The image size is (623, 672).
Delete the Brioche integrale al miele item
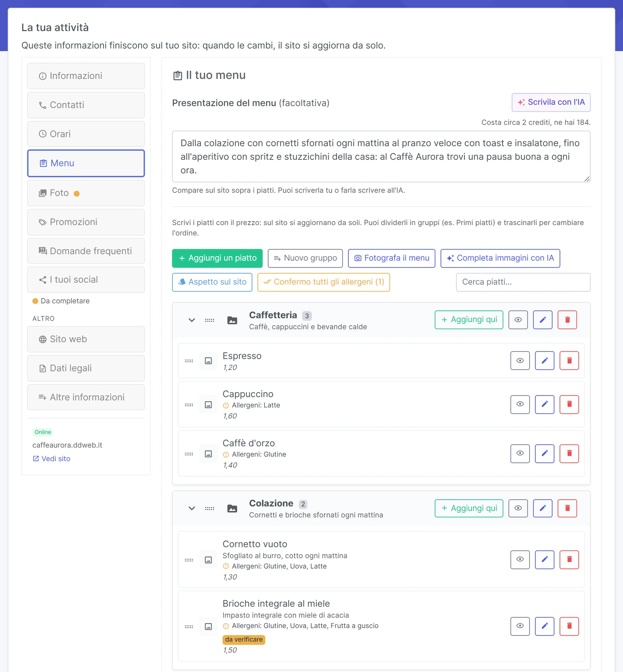click(569, 626)
